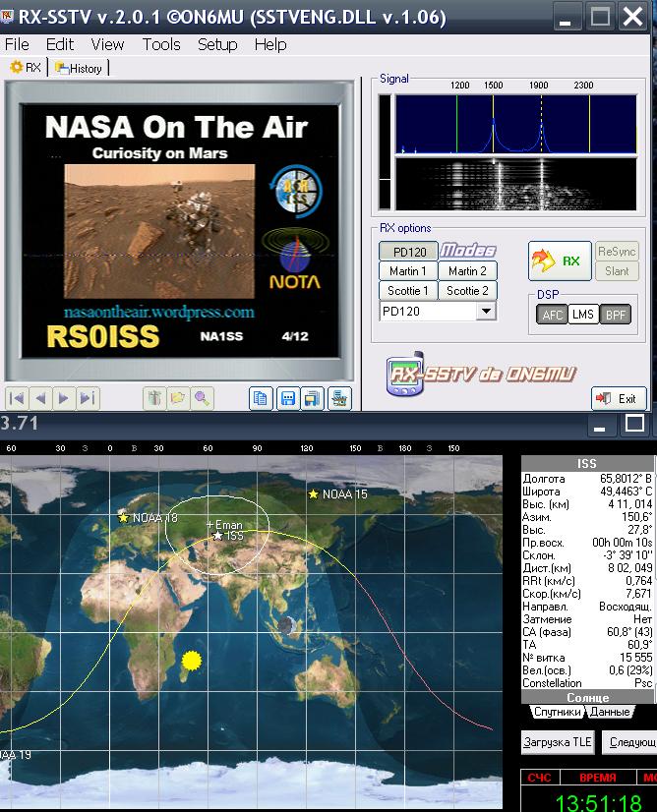Click the Скор.(км/с) value 7,671
The width and height of the screenshot is (657, 812).
pos(638,594)
